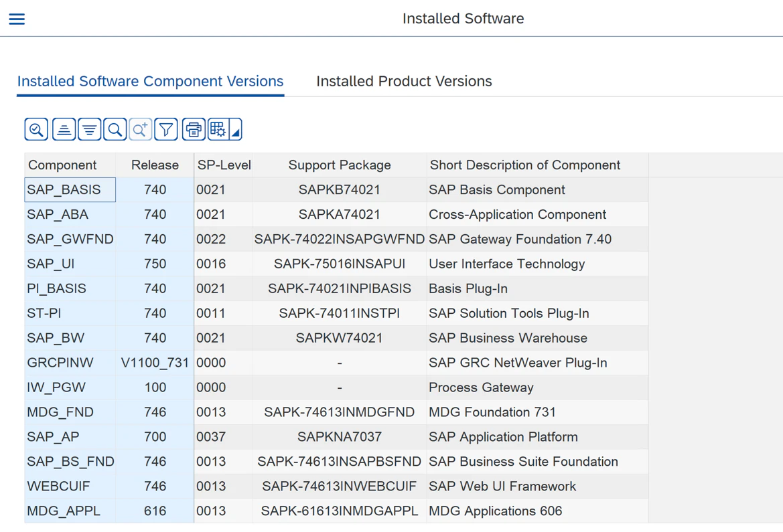Image resolution: width=783 pixels, height=532 pixels.
Task: Select the SAP_UI component cell
Action: tap(70, 264)
